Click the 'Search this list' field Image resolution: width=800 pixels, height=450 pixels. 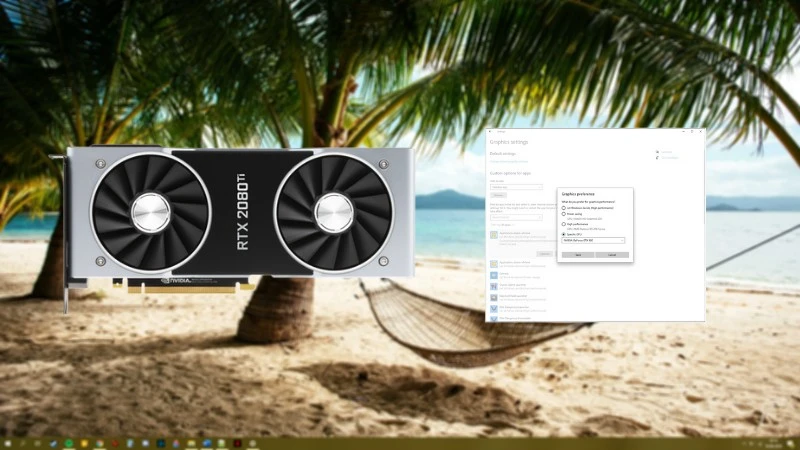pos(516,217)
